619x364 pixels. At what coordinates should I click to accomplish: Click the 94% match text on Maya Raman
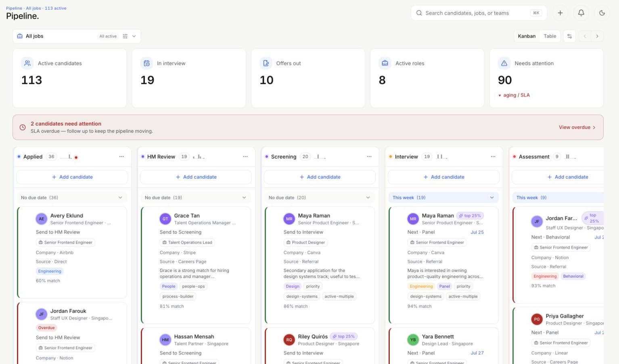[420, 307]
